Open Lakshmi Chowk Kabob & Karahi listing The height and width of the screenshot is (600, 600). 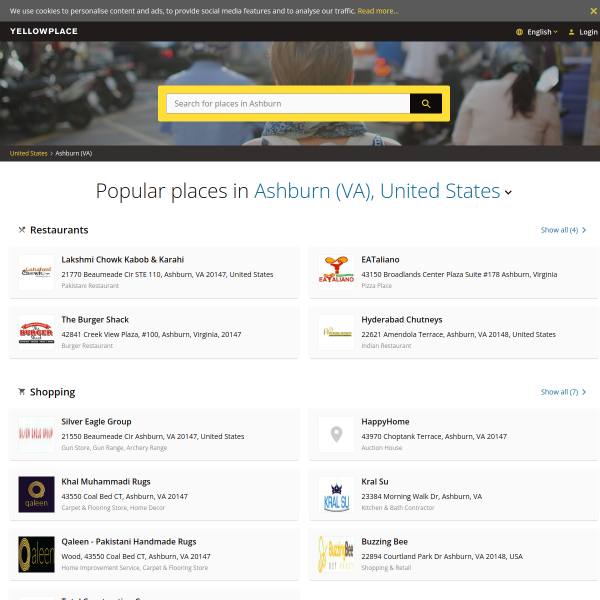tap(122, 260)
